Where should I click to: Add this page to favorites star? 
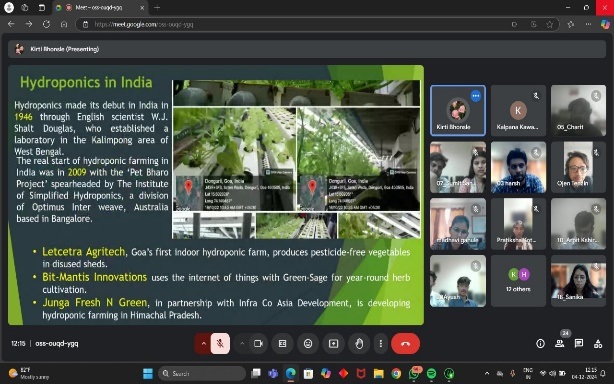(549, 24)
